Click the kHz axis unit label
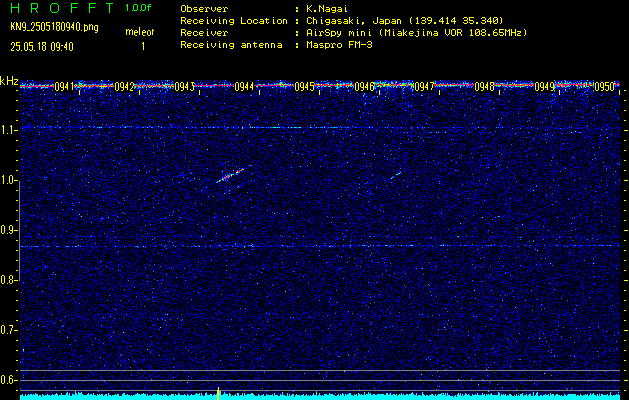 pos(9,81)
